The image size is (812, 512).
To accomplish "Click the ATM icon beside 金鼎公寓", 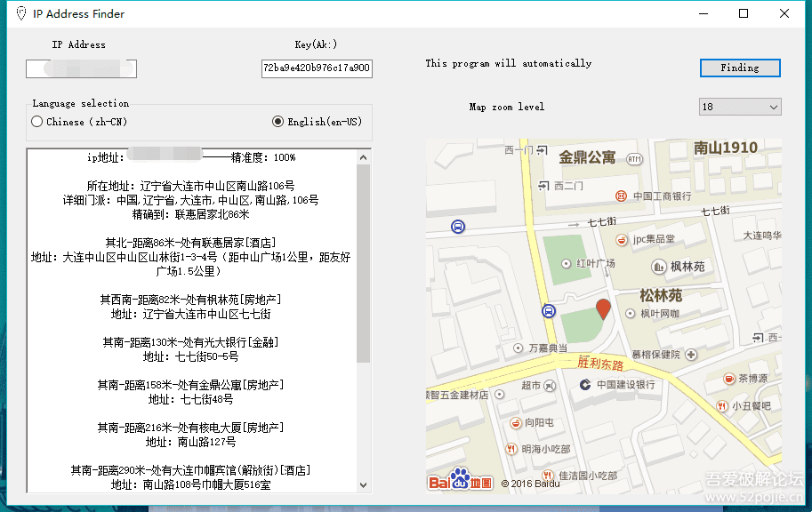I will click(x=634, y=159).
